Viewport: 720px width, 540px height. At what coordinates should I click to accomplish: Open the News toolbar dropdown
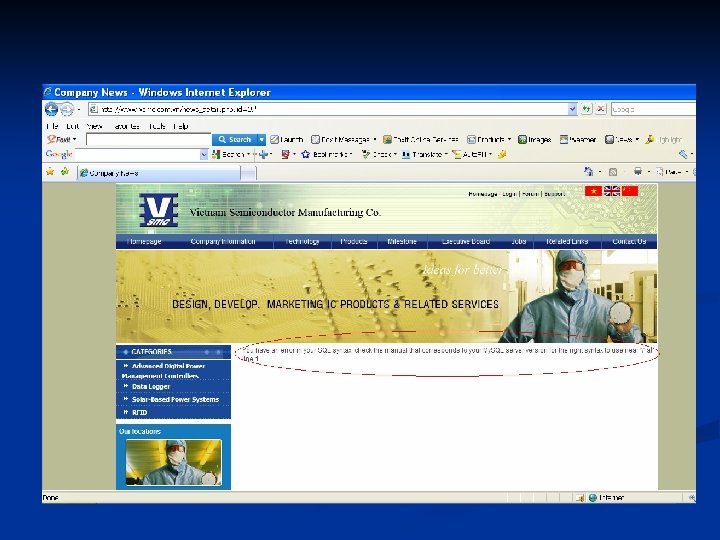click(622, 140)
